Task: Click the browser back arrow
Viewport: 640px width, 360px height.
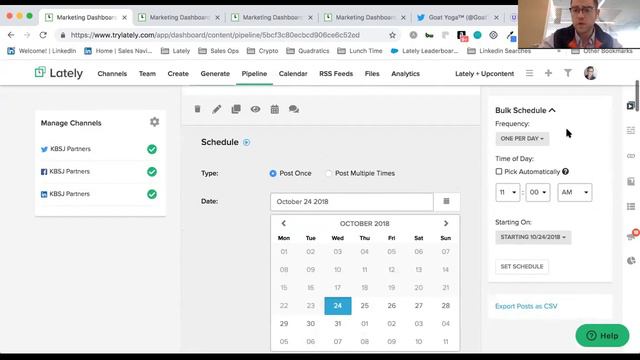Action: (11, 35)
